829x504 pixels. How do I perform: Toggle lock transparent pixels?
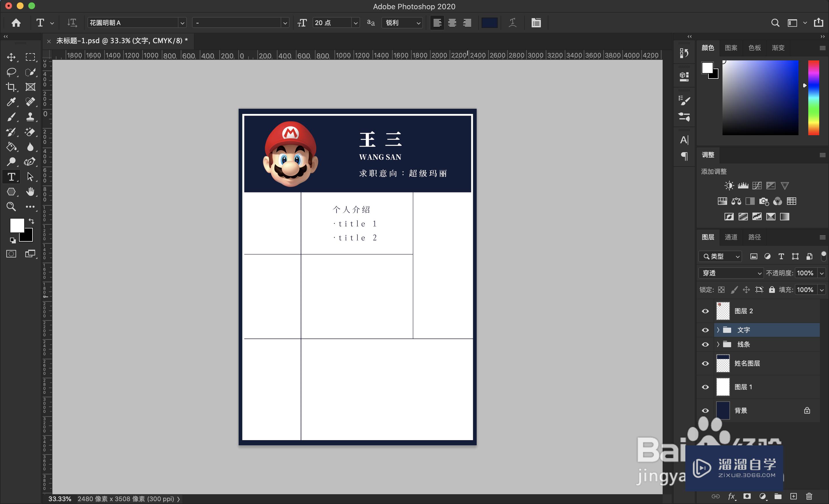click(721, 289)
